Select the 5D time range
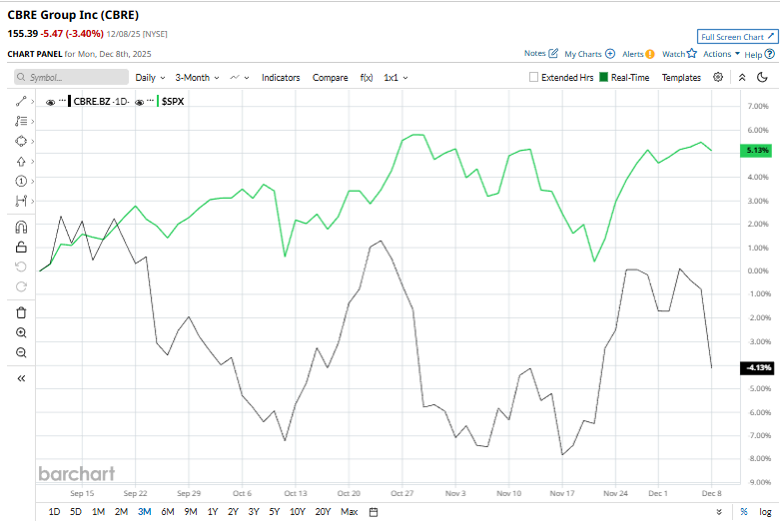780x532 pixels. pos(76,512)
